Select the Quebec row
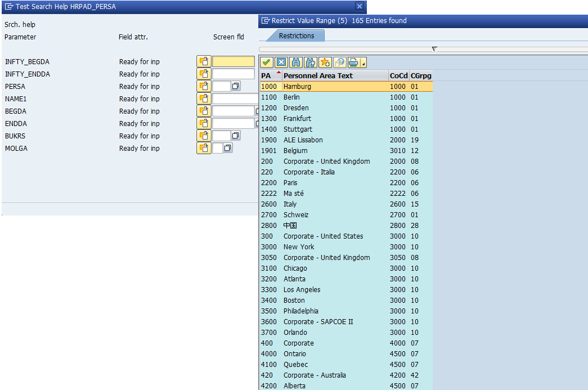Image resolution: width=588 pixels, height=390 pixels. tap(346, 365)
